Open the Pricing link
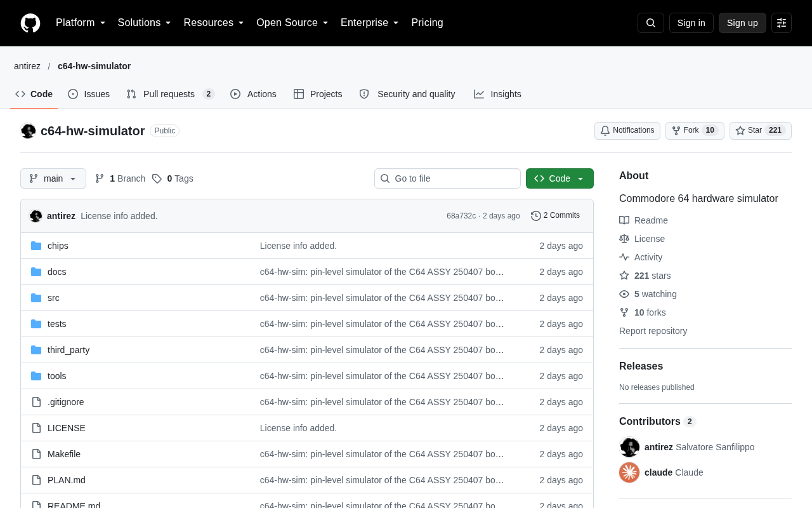 click(x=428, y=23)
